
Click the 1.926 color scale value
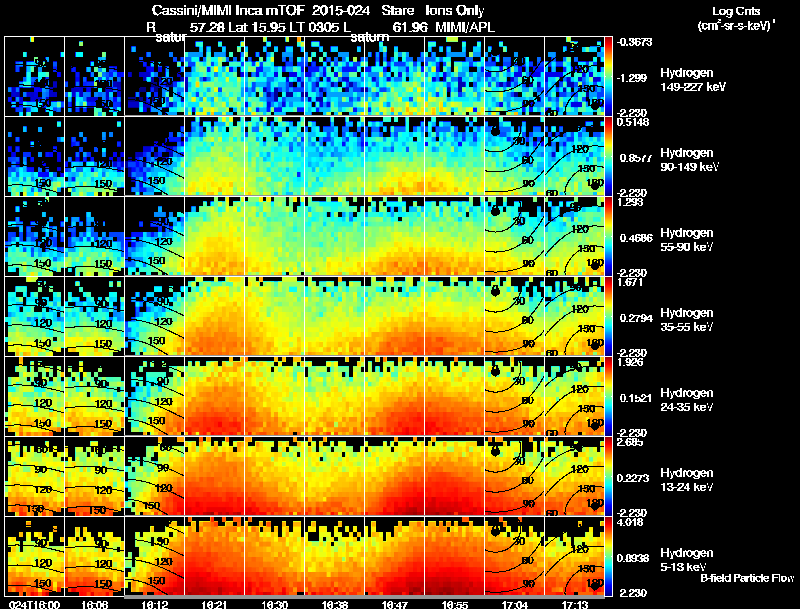click(630, 362)
